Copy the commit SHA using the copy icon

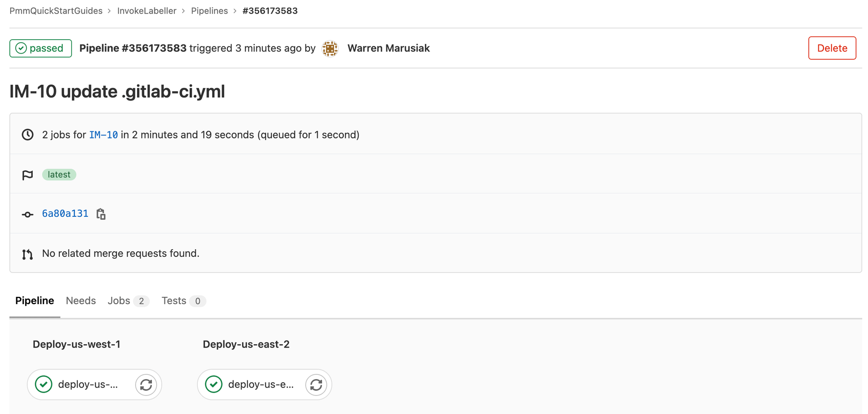pyautogui.click(x=101, y=214)
